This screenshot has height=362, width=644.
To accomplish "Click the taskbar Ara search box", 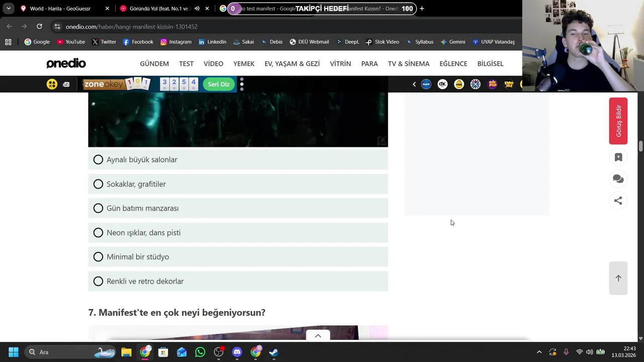I will [69, 352].
